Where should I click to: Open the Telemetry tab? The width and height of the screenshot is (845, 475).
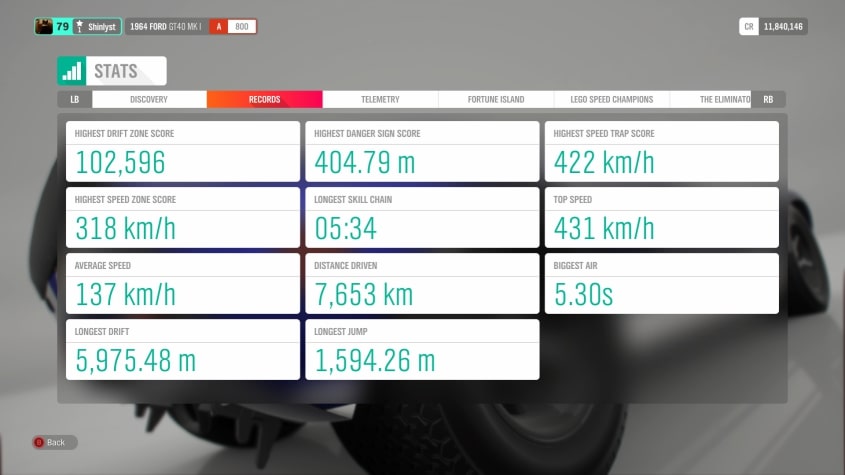pos(380,100)
